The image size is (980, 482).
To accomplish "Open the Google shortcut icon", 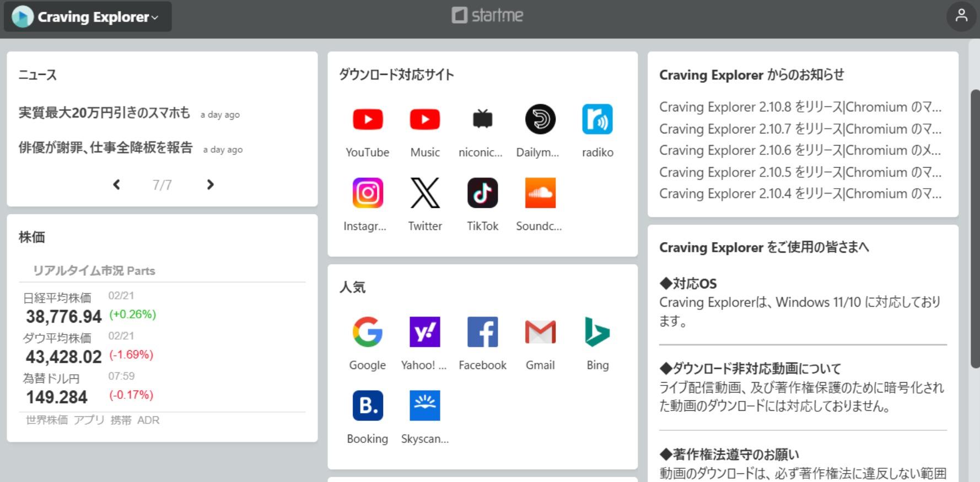I will 368,332.
